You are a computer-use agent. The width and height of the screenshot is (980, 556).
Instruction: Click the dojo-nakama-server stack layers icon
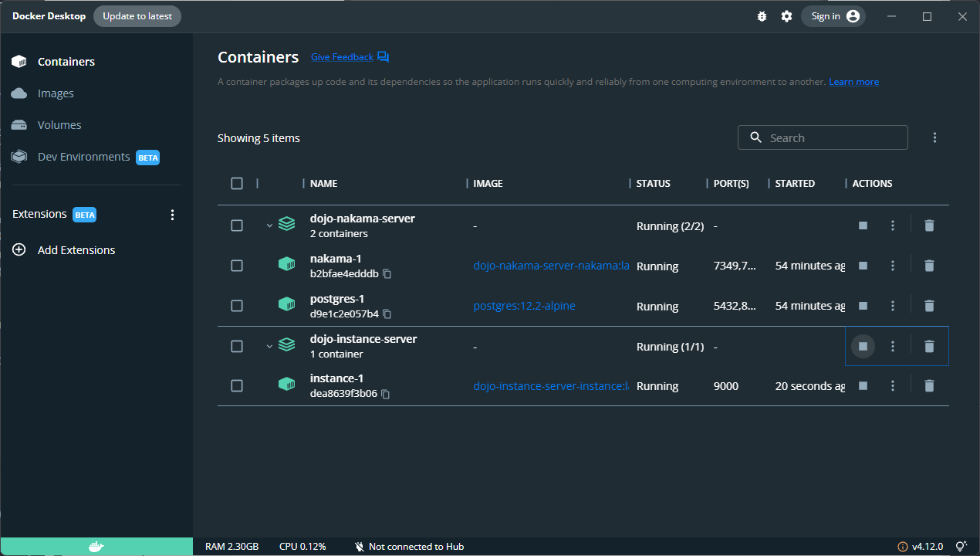(x=287, y=225)
